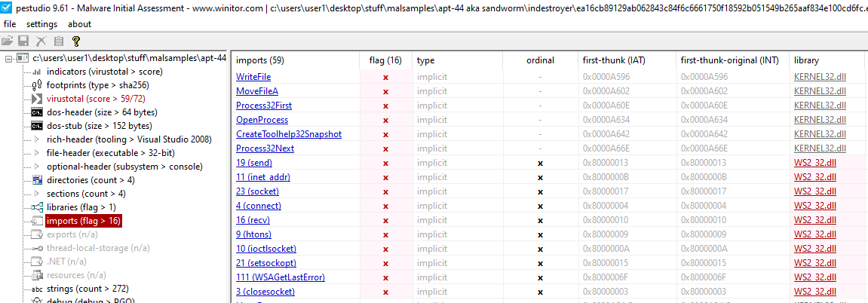Open the MoveFileA import link
This screenshot has height=303, width=868.
pos(257,91)
